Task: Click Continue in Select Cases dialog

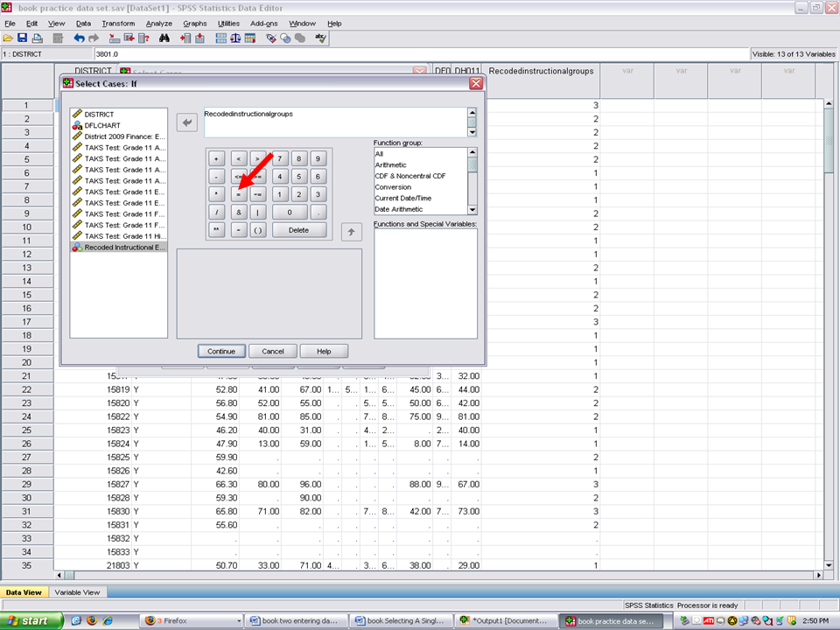Action: [221, 351]
